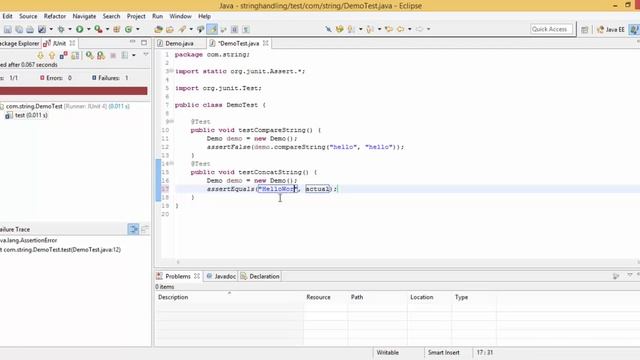Click JUnit Next Failed Test arrow
640x360 pixels.
(x=40, y=56)
